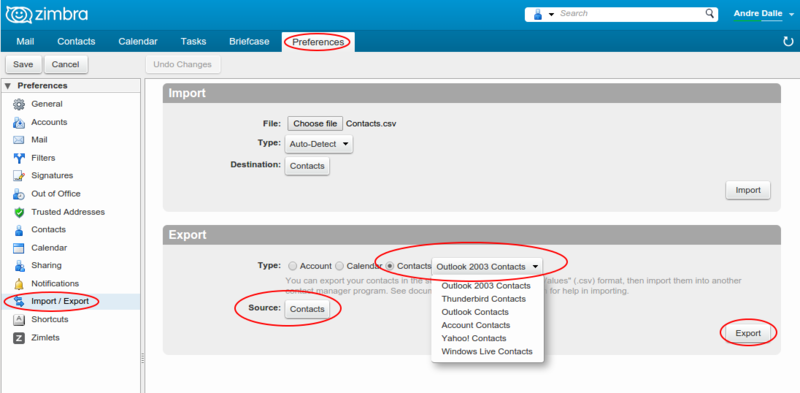Viewport: 800px width, 393px height.
Task: Select the Filters funnel icon
Action: [x=19, y=158]
